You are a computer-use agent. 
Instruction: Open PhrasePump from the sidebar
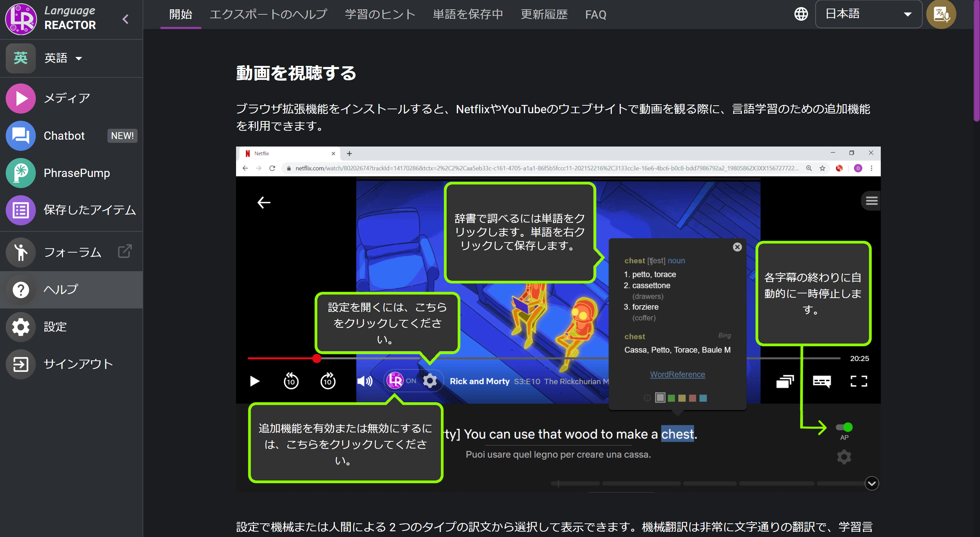pyautogui.click(x=71, y=173)
